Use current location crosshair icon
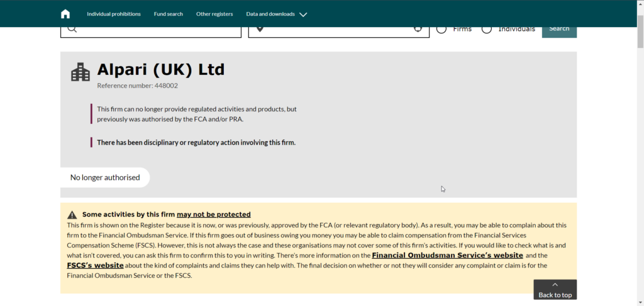The width and height of the screenshot is (644, 306). coord(418,29)
